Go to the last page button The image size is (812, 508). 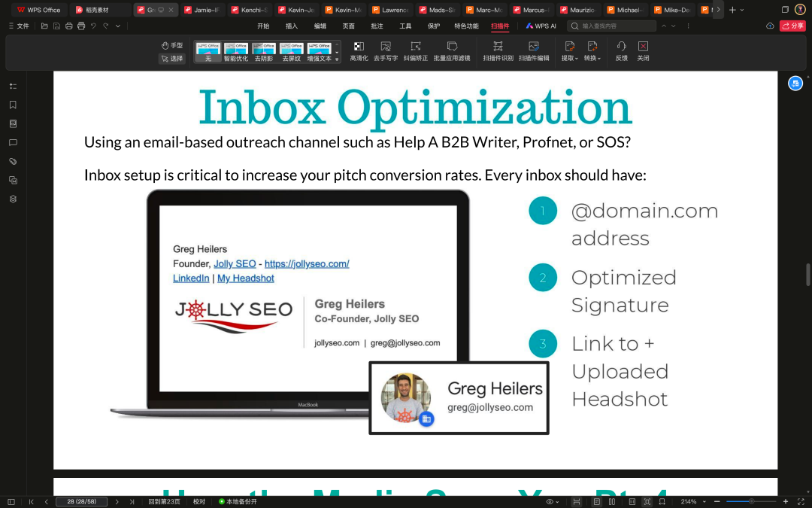pyautogui.click(x=132, y=501)
